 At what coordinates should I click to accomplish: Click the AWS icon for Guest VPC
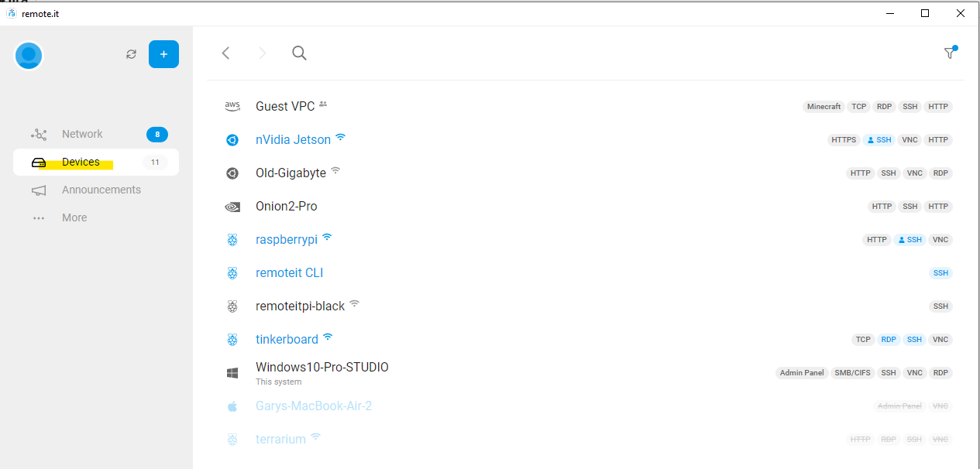pyautogui.click(x=232, y=106)
